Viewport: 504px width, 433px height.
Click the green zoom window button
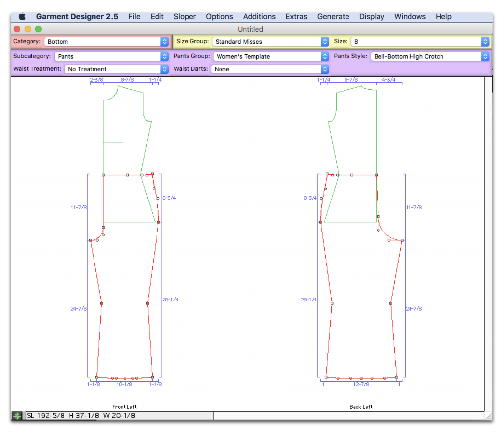(x=38, y=29)
